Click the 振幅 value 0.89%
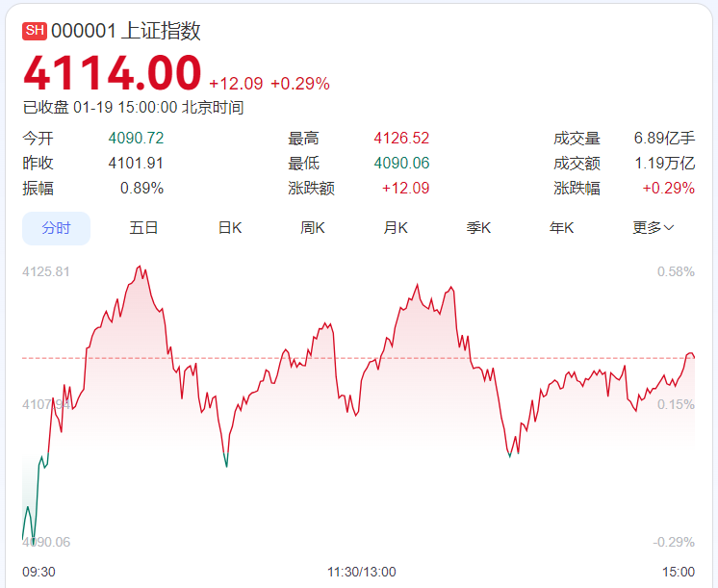This screenshot has width=718, height=588. [141, 188]
